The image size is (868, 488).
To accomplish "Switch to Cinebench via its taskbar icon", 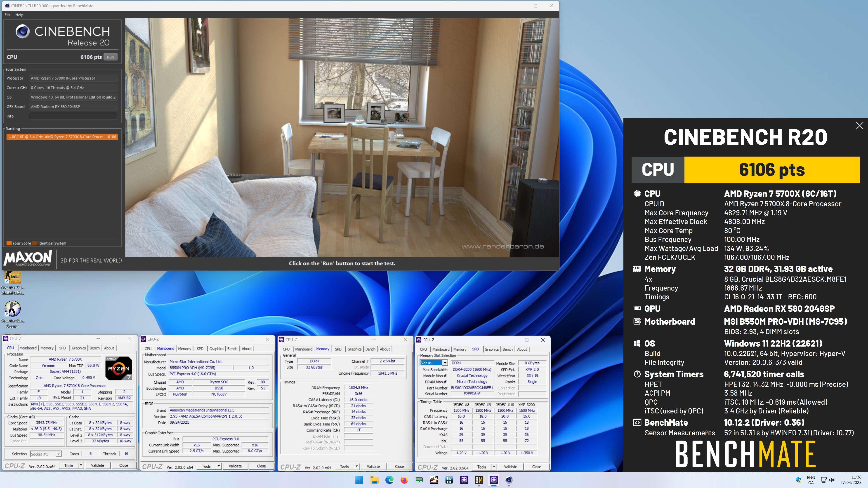I will click(509, 480).
